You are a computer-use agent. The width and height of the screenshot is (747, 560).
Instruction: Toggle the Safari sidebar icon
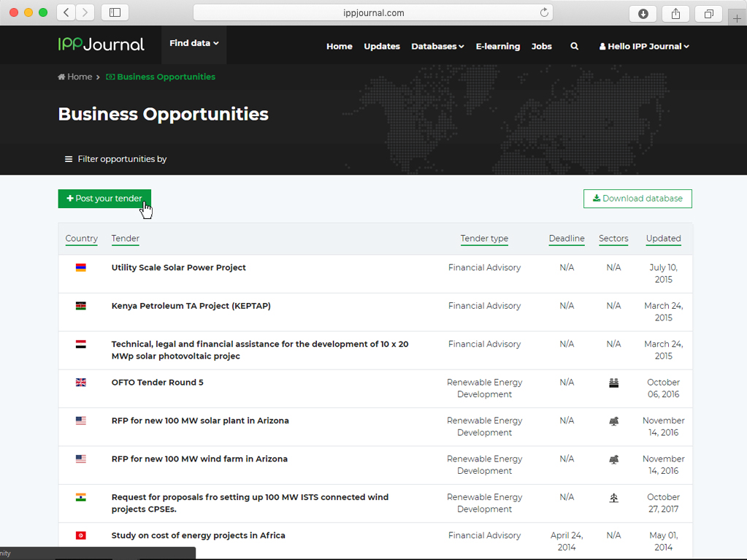(x=115, y=12)
